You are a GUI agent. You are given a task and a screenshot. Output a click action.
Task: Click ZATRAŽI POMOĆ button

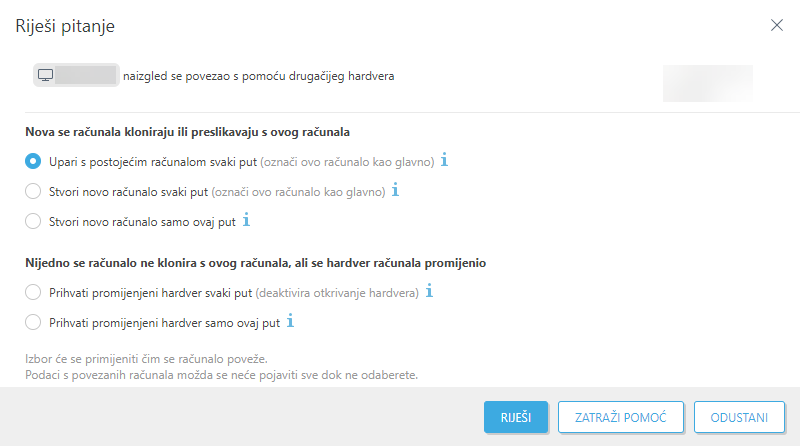coord(620,417)
